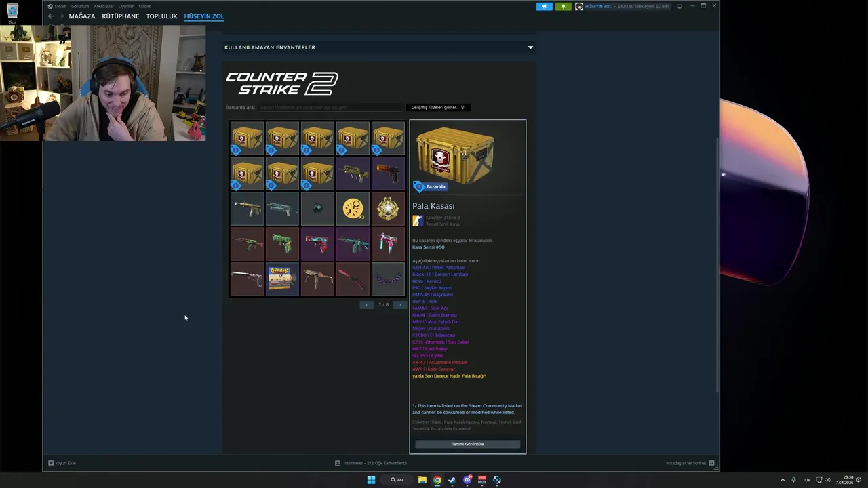Collapse the Kullanılamayan Envanterler section
Image resolution: width=868 pixels, height=488 pixels.
click(x=530, y=47)
